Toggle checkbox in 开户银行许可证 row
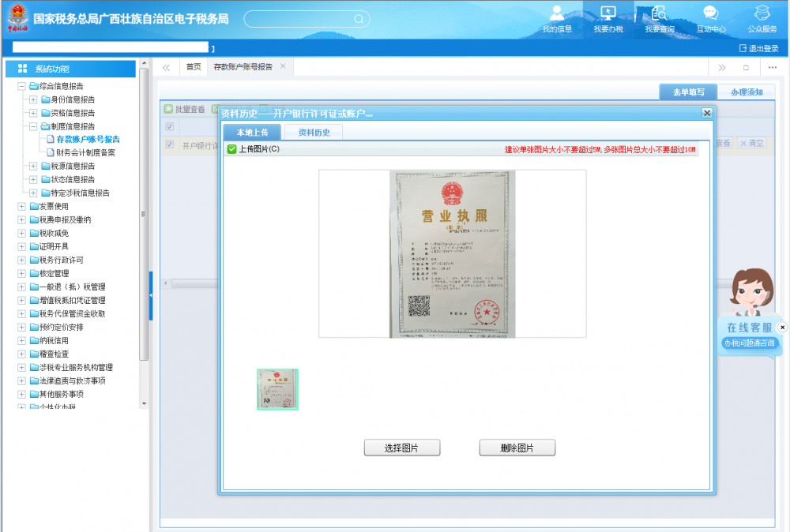 (170, 144)
